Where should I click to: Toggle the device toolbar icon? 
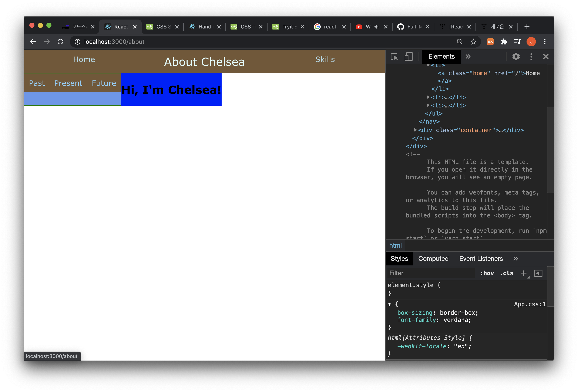pyautogui.click(x=408, y=57)
